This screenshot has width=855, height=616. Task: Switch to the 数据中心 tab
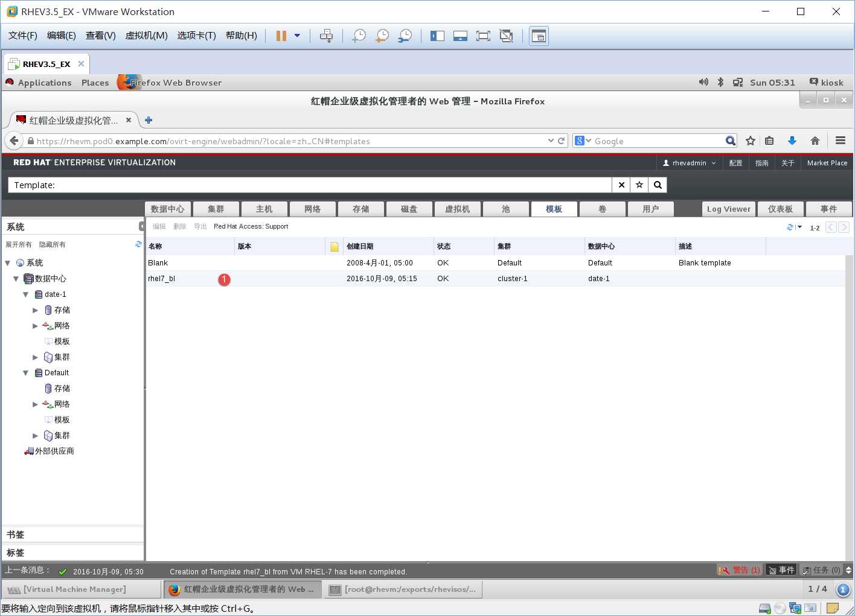(x=167, y=209)
